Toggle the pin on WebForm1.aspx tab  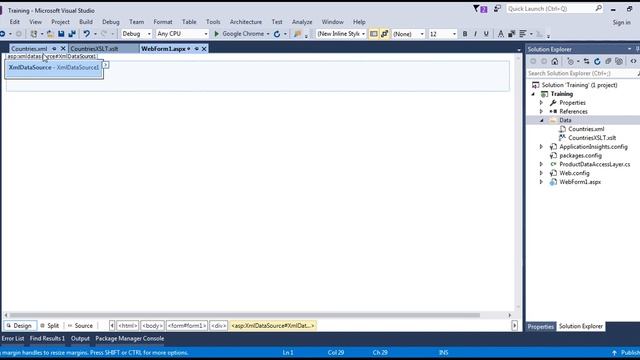click(x=196, y=49)
